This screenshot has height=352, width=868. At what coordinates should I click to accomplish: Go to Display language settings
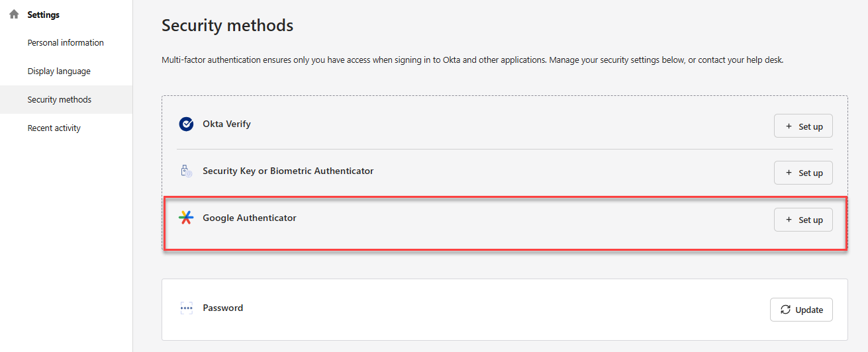point(59,71)
